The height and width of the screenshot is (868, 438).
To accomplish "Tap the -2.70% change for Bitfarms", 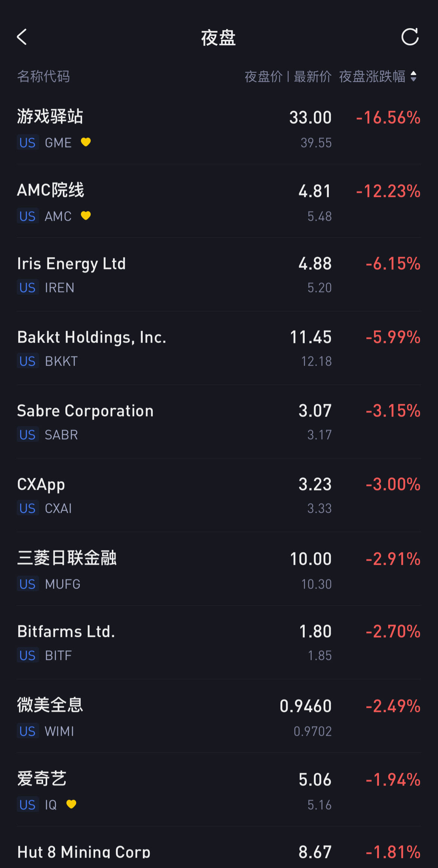I will pos(393,632).
